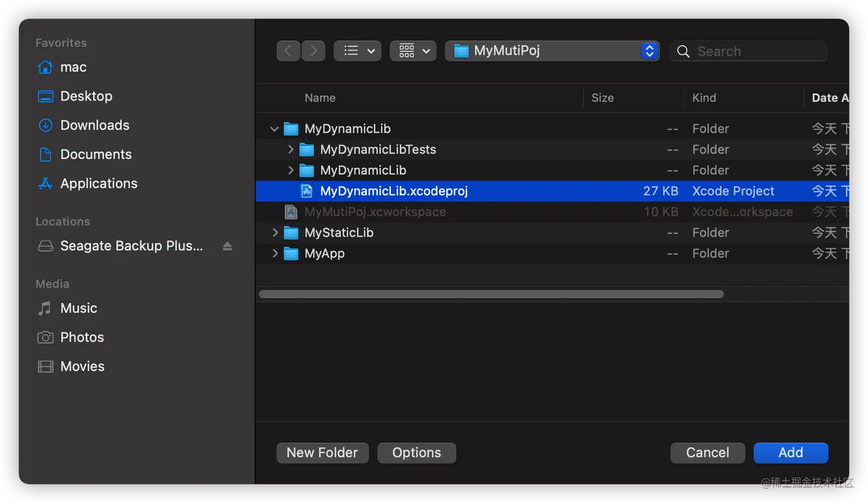Click the New Folder button
868x503 pixels.
point(323,453)
